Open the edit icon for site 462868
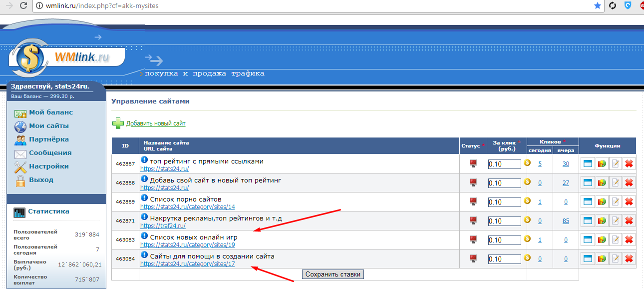The width and height of the screenshot is (644, 289). (616, 183)
